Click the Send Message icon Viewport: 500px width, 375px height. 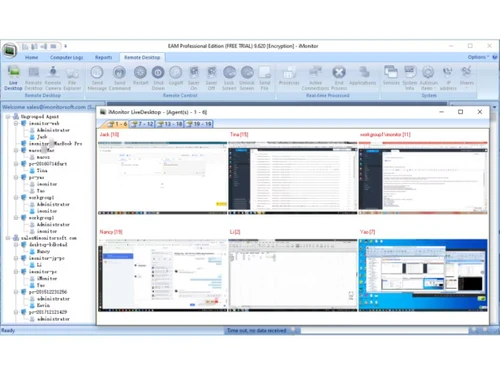click(97, 78)
